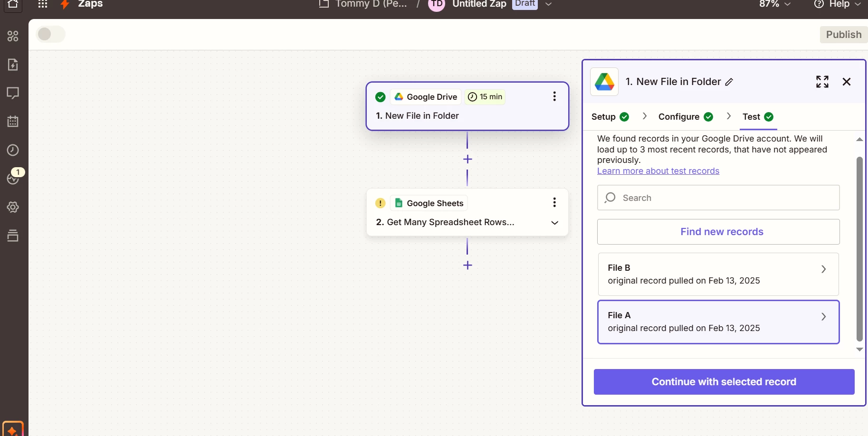Image resolution: width=868 pixels, height=436 pixels.
Task: Add step after Google Sheets action
Action: [467, 265]
